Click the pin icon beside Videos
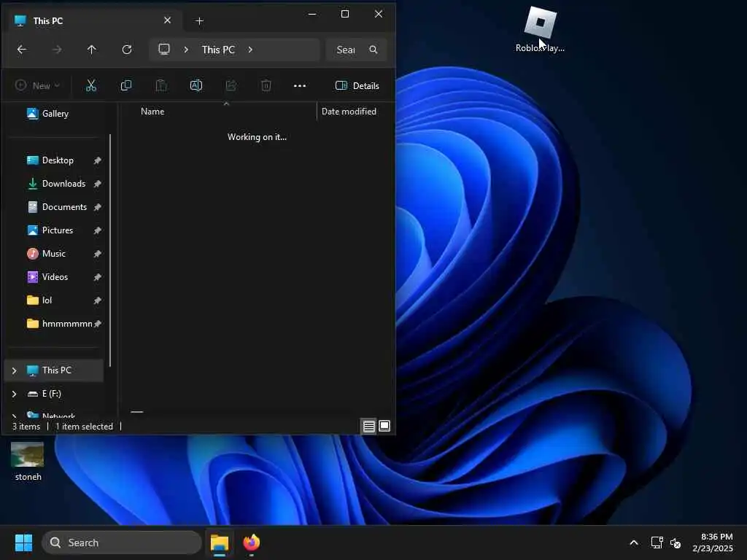The width and height of the screenshot is (747, 560). (x=97, y=277)
